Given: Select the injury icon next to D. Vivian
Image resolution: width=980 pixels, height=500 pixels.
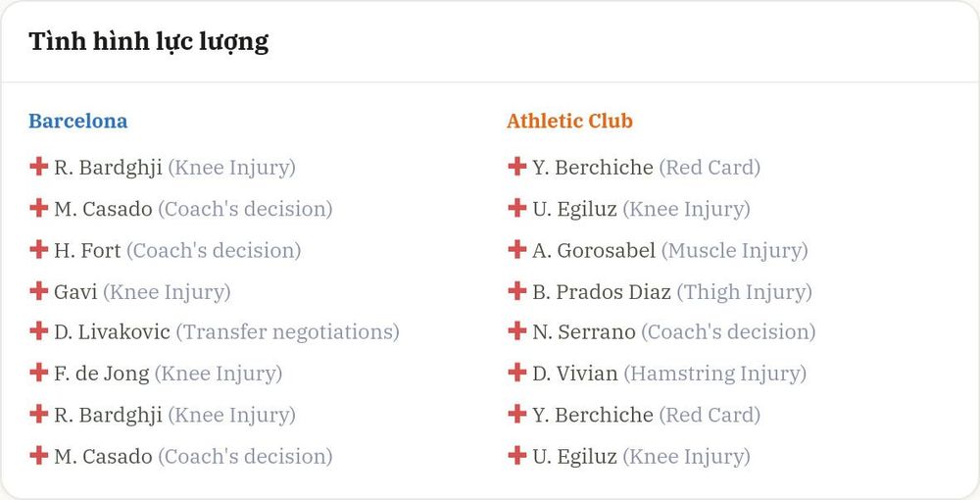Looking at the screenshot, I should pos(516,373).
